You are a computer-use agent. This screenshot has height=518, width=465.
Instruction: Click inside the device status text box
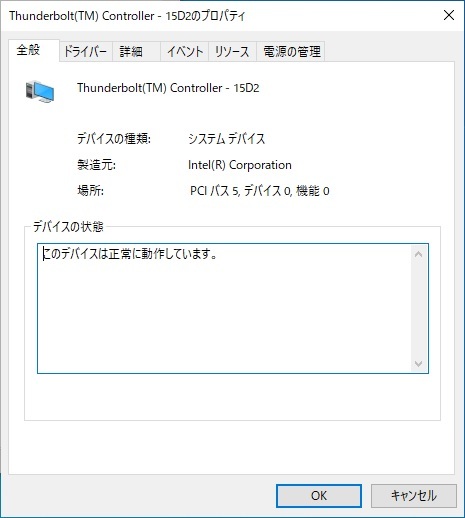224,308
